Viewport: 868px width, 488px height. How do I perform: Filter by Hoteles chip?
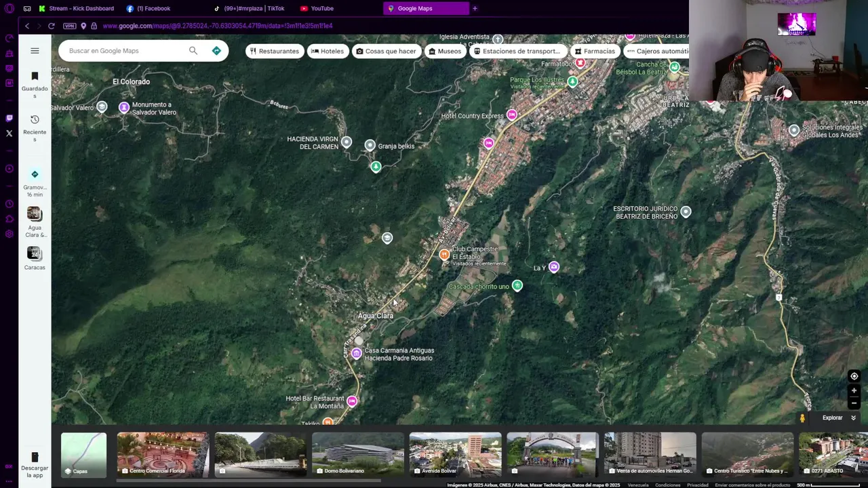(328, 51)
